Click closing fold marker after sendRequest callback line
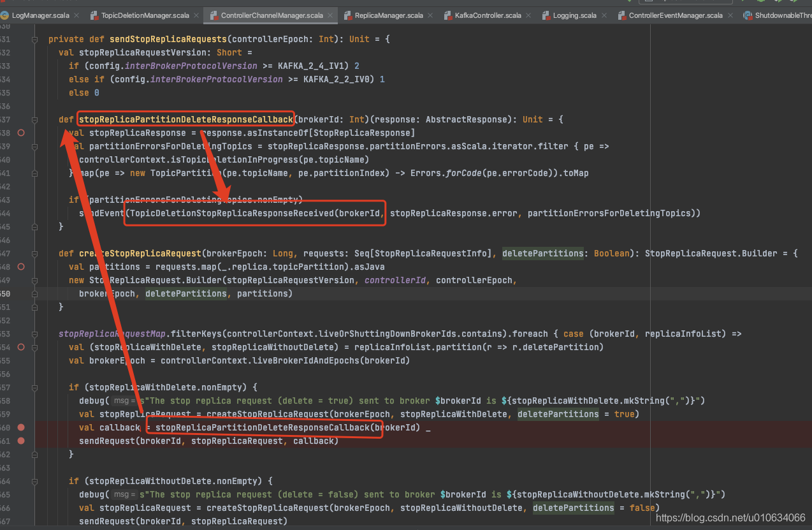The height and width of the screenshot is (530, 812). tap(36, 454)
